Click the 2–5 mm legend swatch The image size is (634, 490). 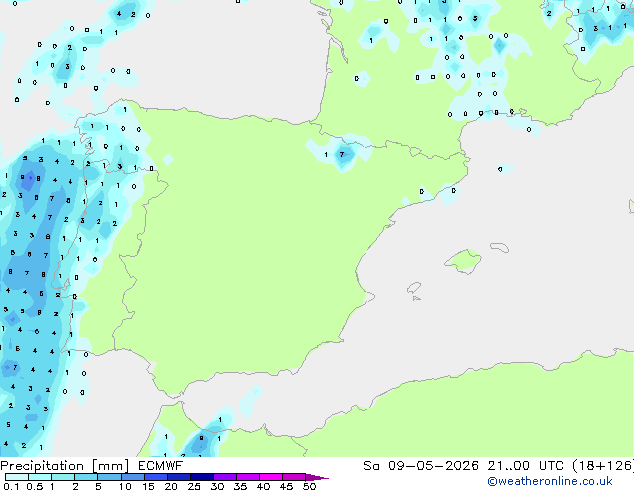[86, 477]
